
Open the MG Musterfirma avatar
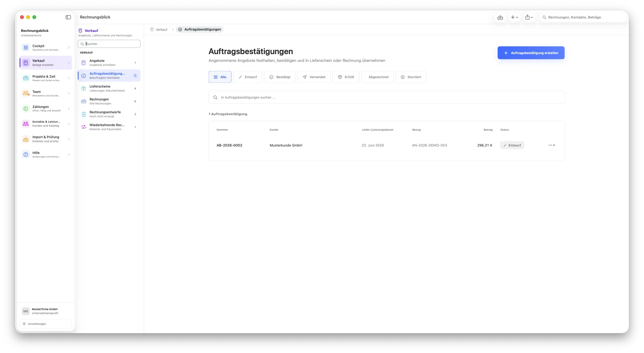tap(26, 311)
